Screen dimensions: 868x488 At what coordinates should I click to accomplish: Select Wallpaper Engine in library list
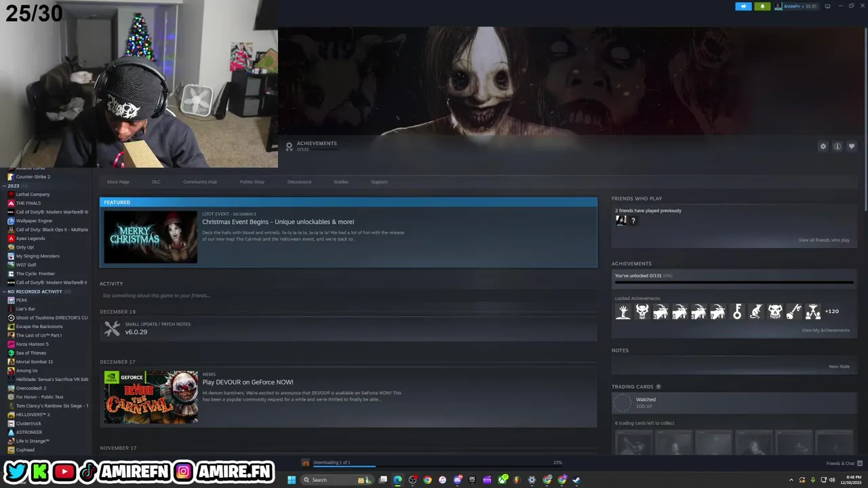pos(34,221)
